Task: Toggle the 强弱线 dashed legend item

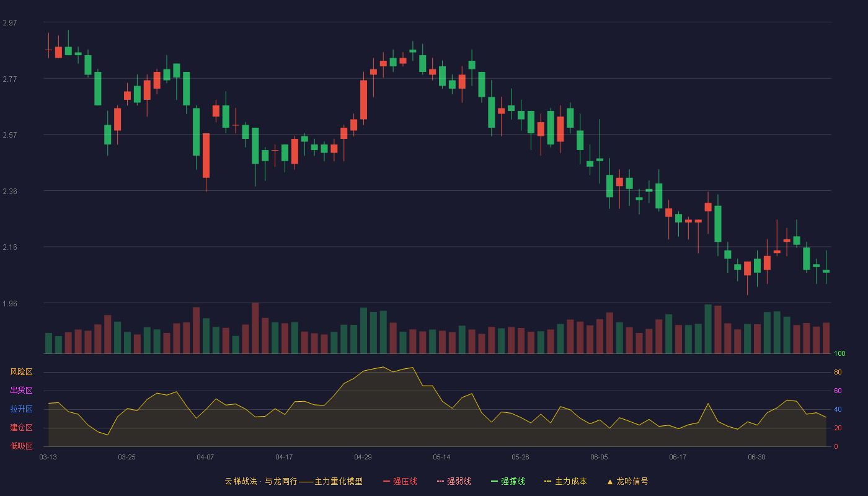Action: point(454,481)
